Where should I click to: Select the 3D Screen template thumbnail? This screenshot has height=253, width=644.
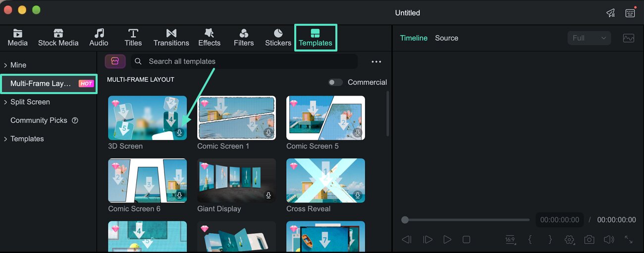tap(148, 118)
